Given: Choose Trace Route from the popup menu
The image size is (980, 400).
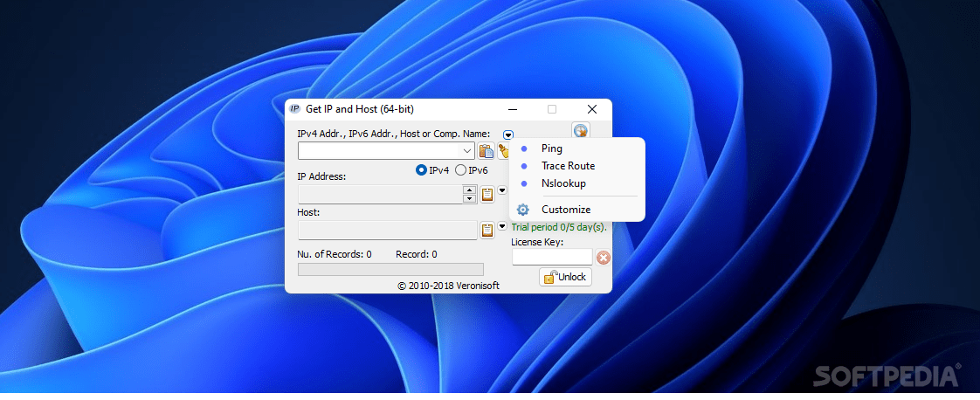Looking at the screenshot, I should tap(576, 166).
